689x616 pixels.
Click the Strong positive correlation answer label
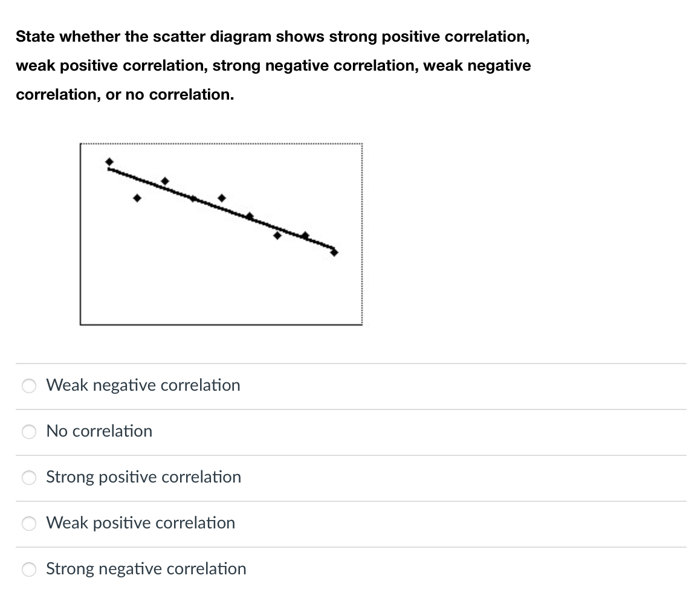[x=143, y=477]
